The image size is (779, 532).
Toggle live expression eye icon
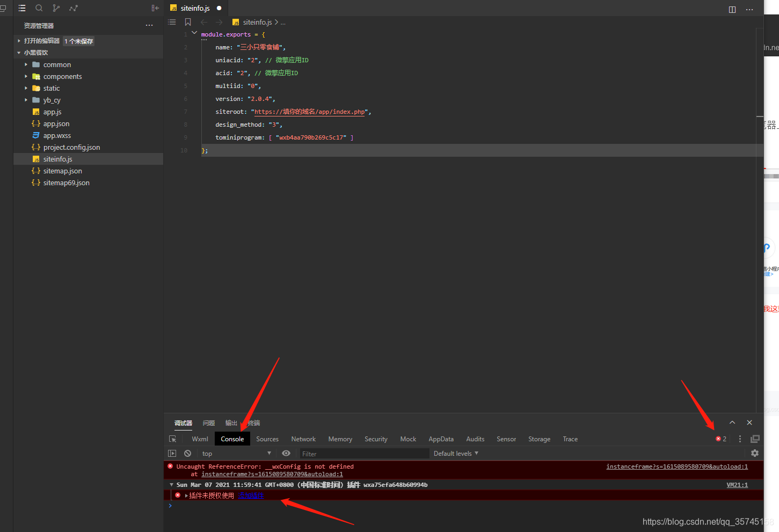click(x=286, y=454)
